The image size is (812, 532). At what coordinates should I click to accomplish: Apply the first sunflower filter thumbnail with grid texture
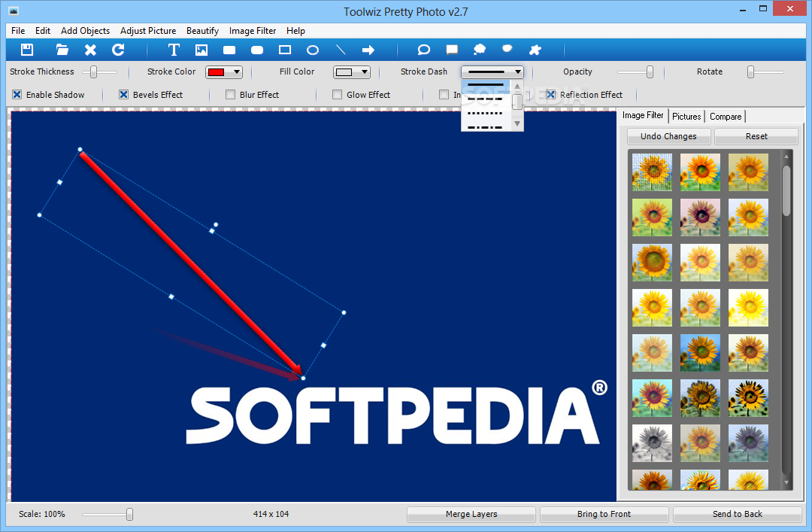pyautogui.click(x=652, y=172)
